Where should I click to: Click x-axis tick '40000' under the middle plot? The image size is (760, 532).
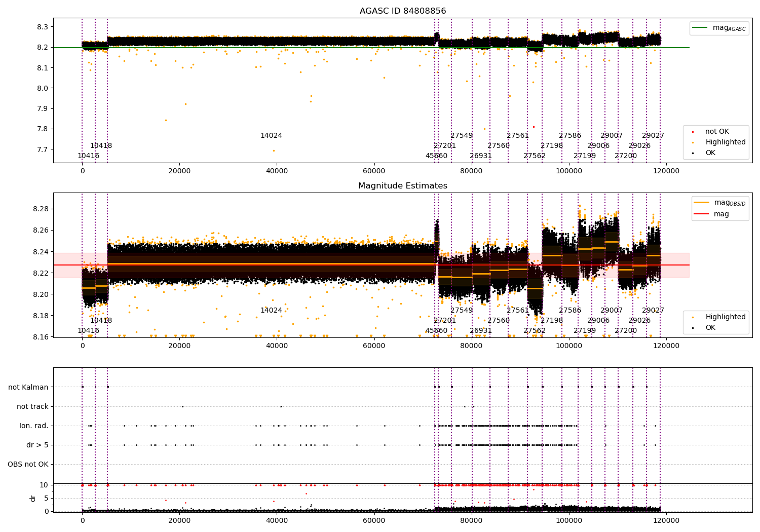click(277, 346)
